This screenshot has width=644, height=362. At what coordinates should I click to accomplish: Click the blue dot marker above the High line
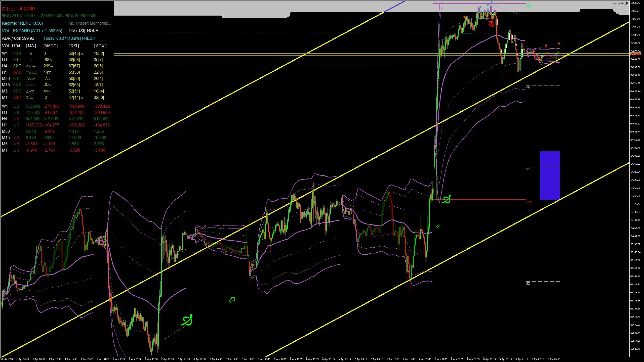491,2
